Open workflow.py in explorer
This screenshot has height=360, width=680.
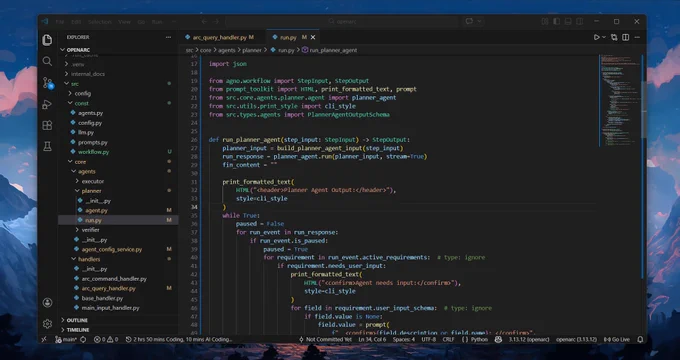click(93, 152)
